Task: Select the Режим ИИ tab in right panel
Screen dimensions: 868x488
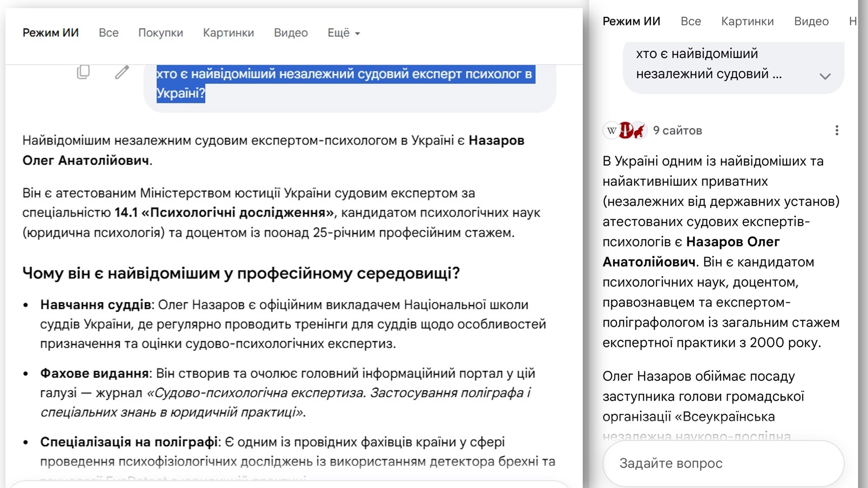Action: click(x=632, y=21)
